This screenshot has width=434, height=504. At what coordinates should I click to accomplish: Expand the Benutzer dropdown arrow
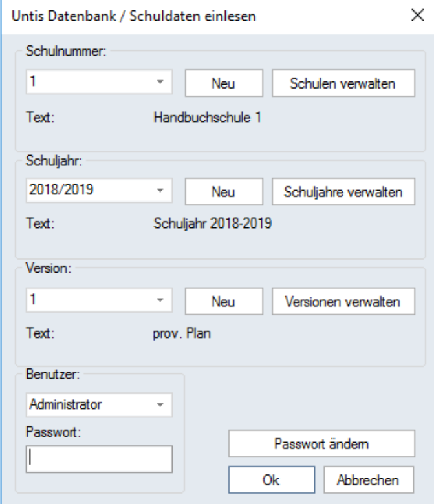point(160,405)
